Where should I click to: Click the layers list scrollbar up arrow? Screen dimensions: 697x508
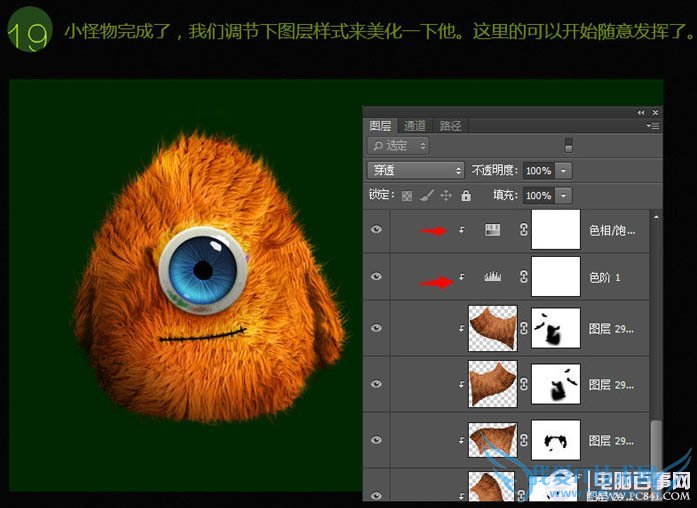(656, 217)
